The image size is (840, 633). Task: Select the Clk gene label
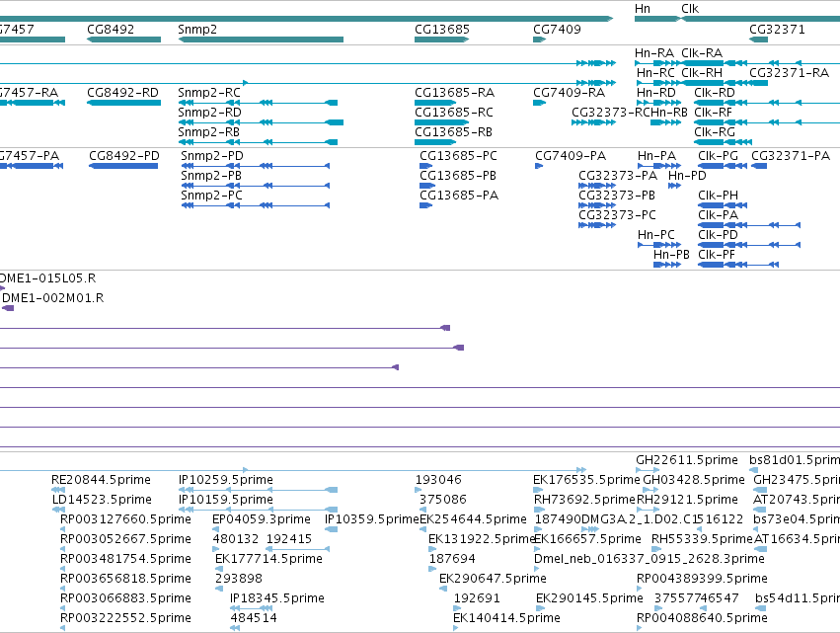coord(690,9)
